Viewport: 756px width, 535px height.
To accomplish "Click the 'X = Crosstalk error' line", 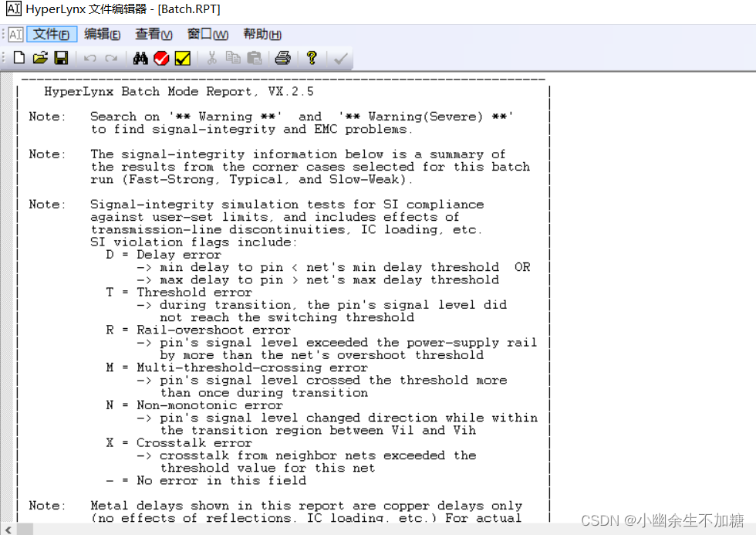I will [x=179, y=443].
